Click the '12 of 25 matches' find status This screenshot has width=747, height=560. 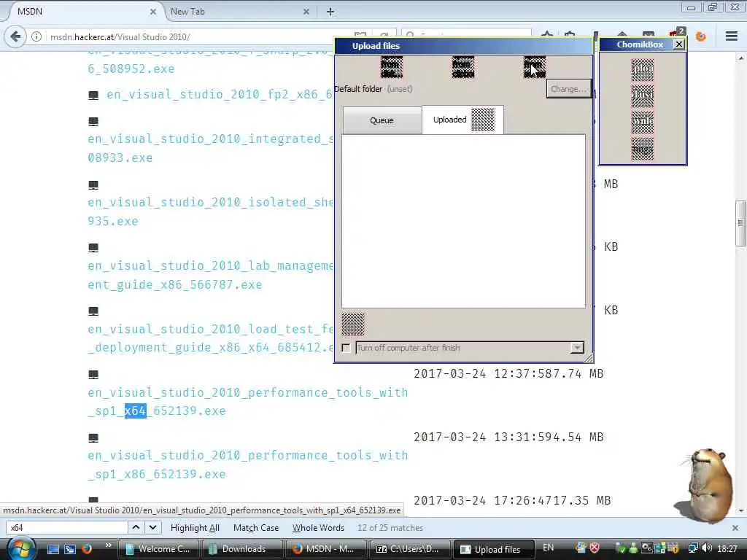coord(390,528)
